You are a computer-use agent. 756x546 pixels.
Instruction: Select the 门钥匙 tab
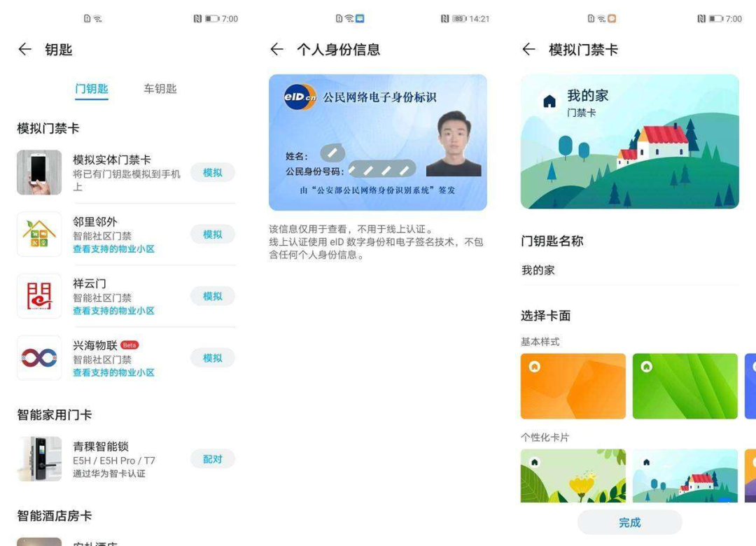[92, 89]
